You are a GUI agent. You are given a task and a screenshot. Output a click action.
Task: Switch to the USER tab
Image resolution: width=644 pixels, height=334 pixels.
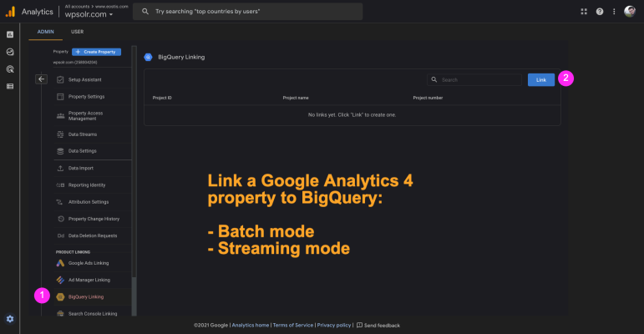click(77, 32)
